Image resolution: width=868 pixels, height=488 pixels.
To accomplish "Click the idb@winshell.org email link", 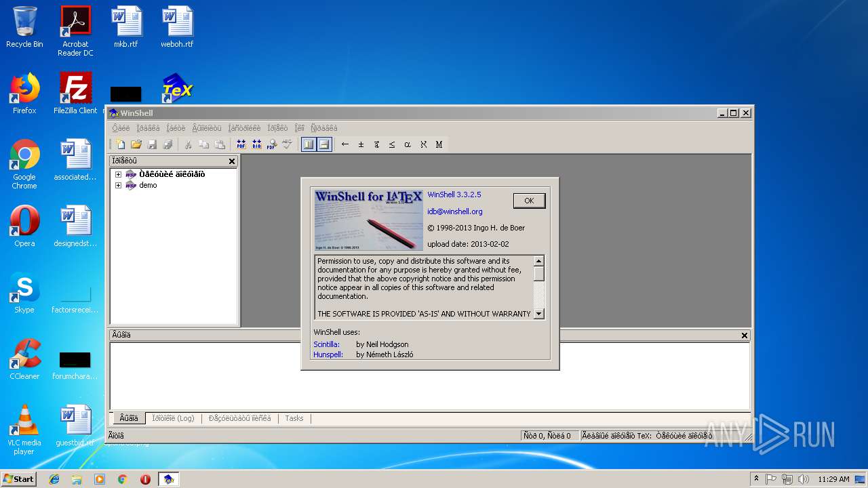I will tap(454, 211).
